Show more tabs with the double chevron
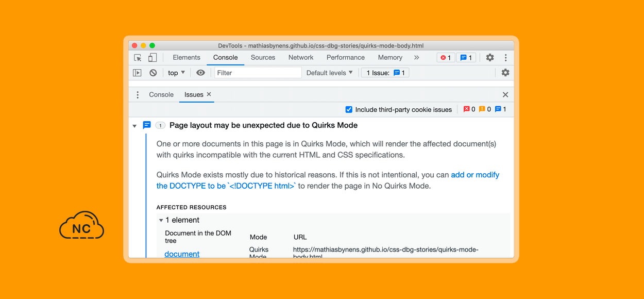644x299 pixels. (416, 58)
